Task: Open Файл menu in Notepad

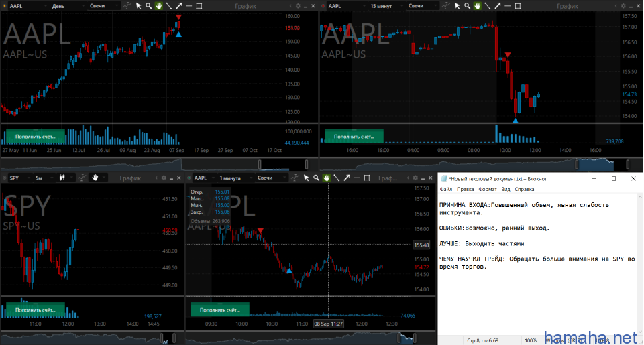Action: pos(445,189)
